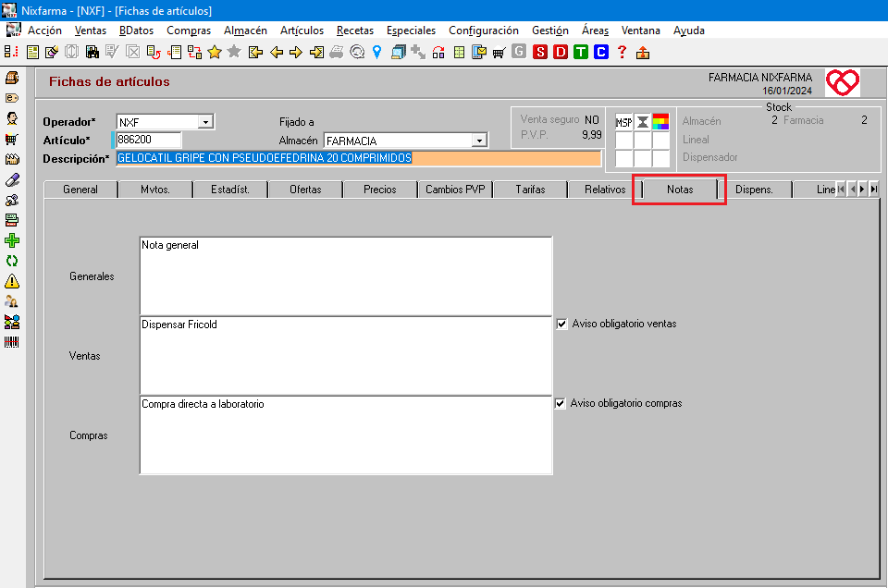Switch to the Estadíst. tab

(230, 190)
